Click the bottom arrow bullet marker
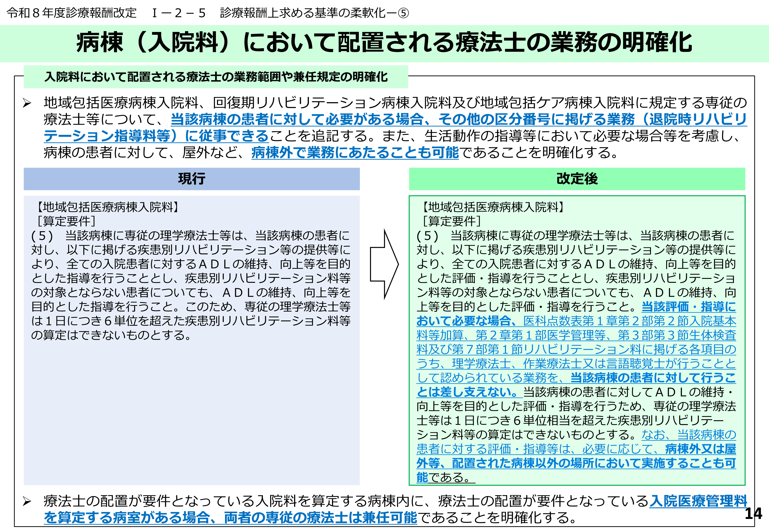769x532 pixels. (x=27, y=501)
